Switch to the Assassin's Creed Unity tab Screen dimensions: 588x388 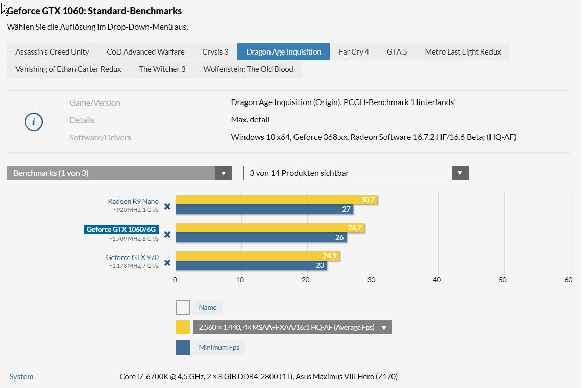tap(52, 52)
